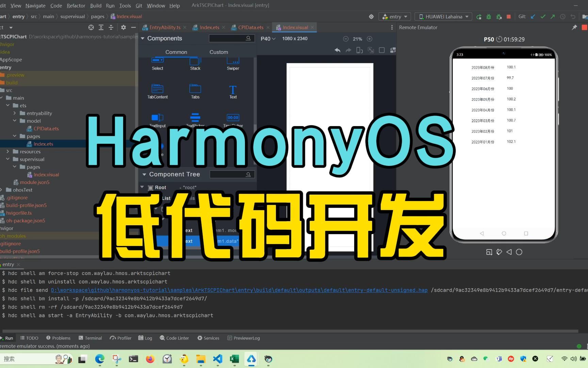Open the entry-default-unsigned.hap path link
588x368 pixels.
click(x=239, y=290)
